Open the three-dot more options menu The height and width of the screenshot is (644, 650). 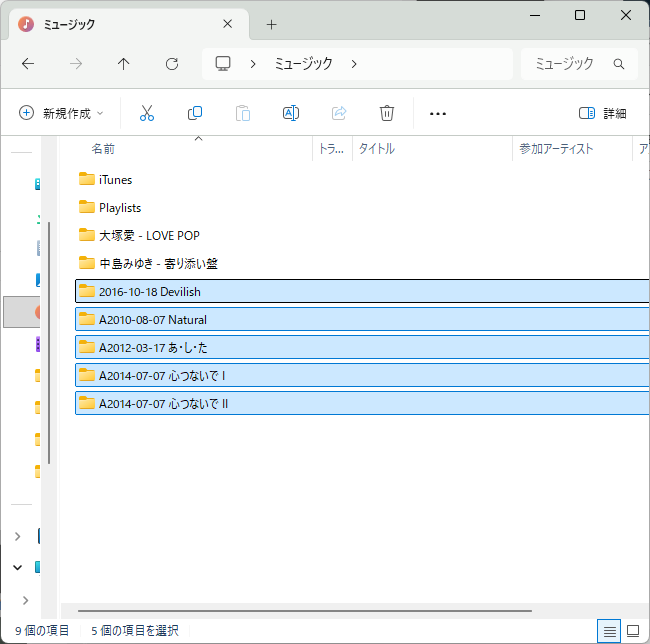coord(438,114)
